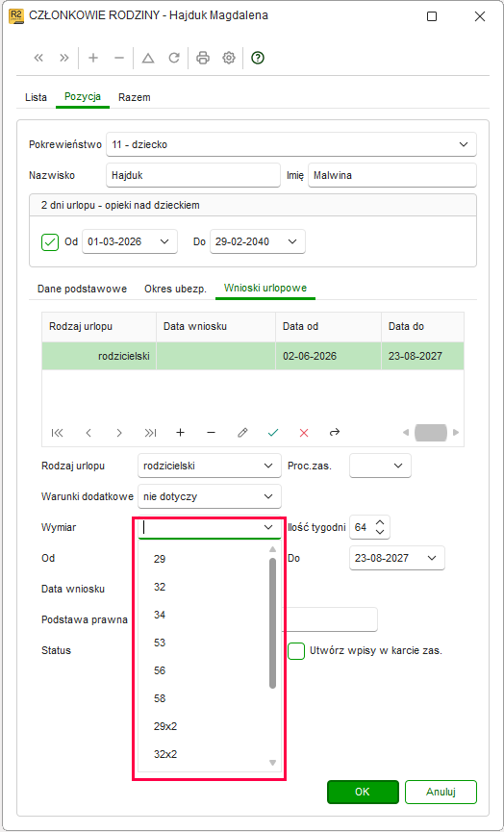Toggle the Od date checkbox

50,242
